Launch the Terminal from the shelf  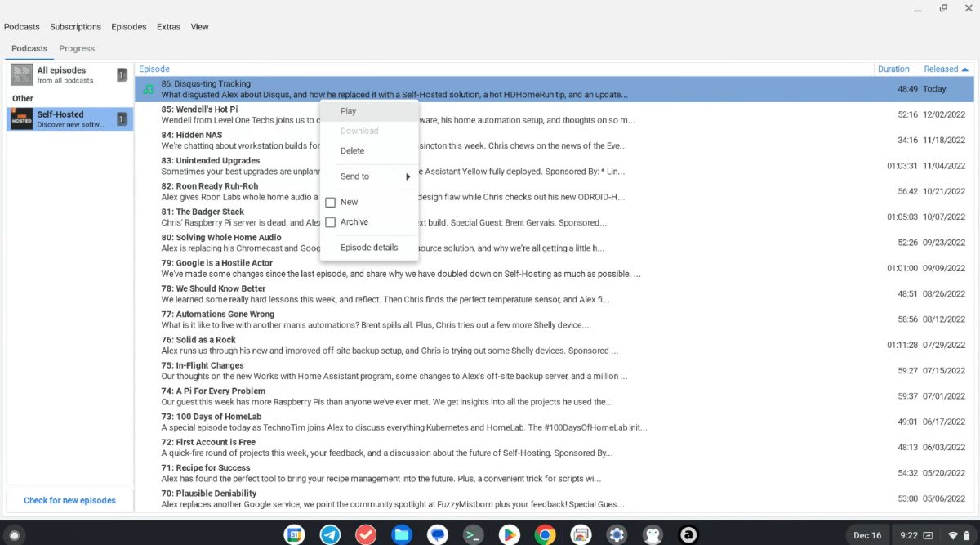(473, 535)
